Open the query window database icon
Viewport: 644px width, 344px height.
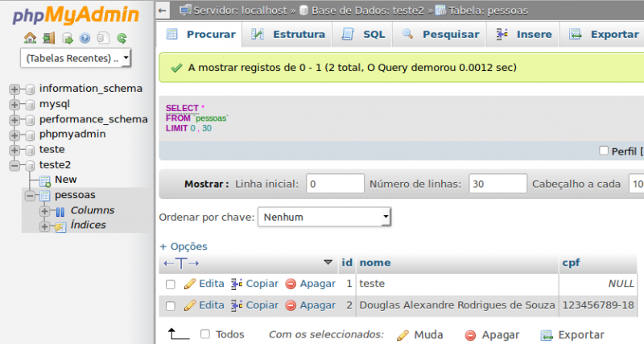pyautogui.click(x=67, y=37)
